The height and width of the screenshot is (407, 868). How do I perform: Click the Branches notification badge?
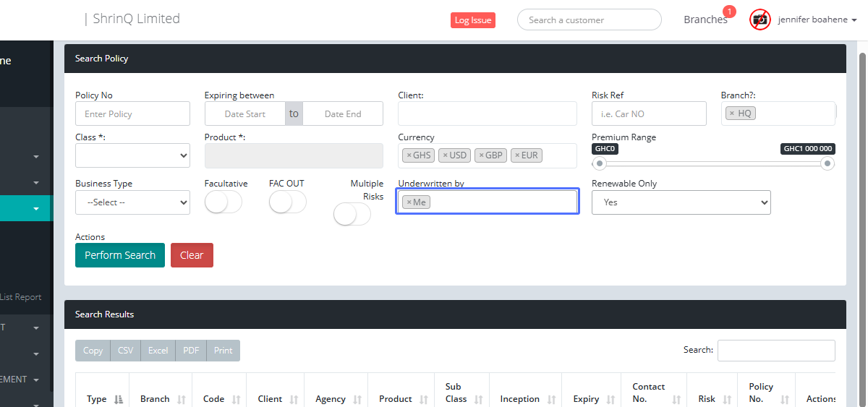[x=729, y=12]
